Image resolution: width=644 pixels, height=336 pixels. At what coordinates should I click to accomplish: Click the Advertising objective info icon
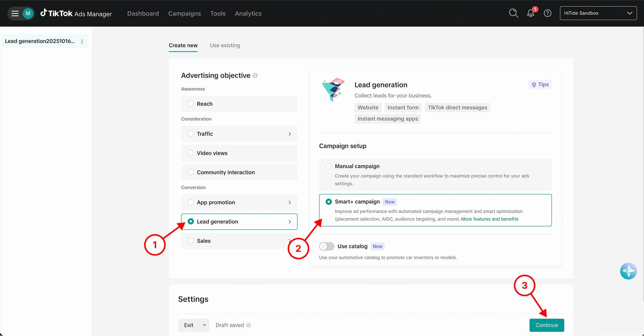(x=255, y=76)
